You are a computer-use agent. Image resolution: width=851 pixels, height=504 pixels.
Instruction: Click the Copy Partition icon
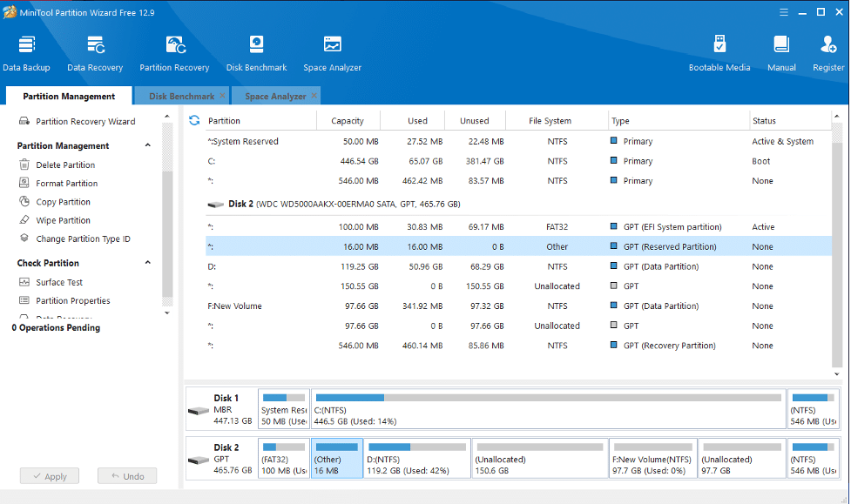[24, 201]
